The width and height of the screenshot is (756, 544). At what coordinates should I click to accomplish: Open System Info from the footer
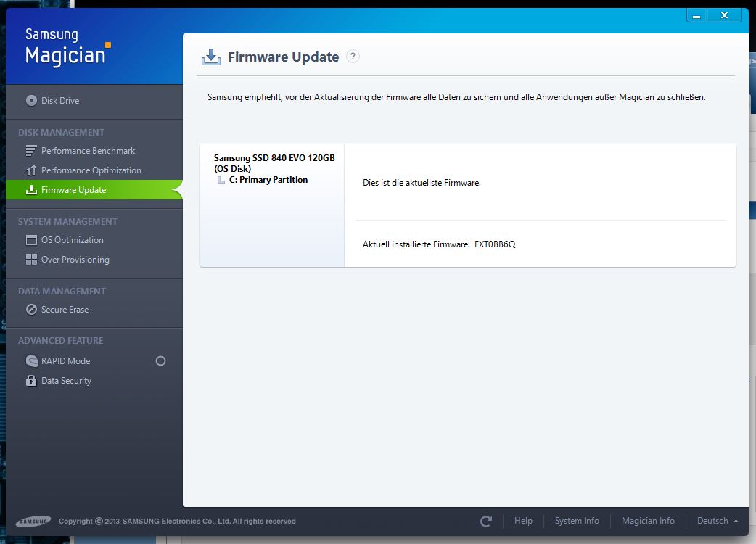click(577, 521)
